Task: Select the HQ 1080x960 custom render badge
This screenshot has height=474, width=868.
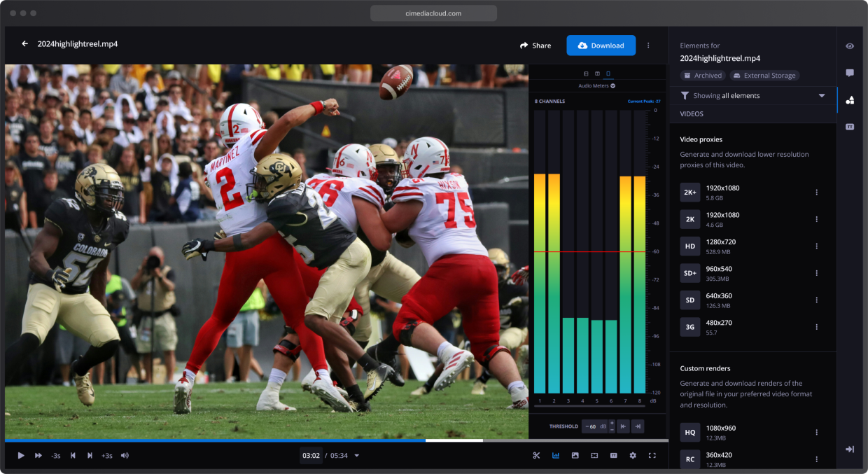Action: pyautogui.click(x=690, y=433)
